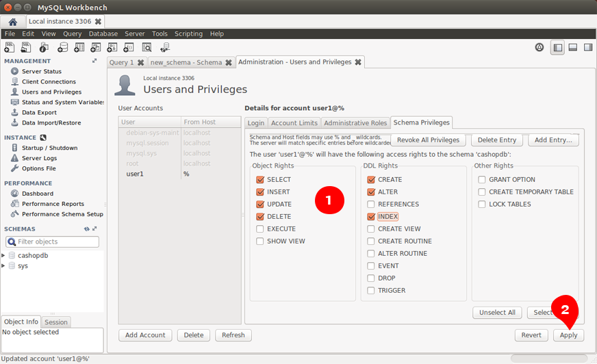Select user1 in User Accounts list
597x364 pixels.
pyautogui.click(x=179, y=174)
